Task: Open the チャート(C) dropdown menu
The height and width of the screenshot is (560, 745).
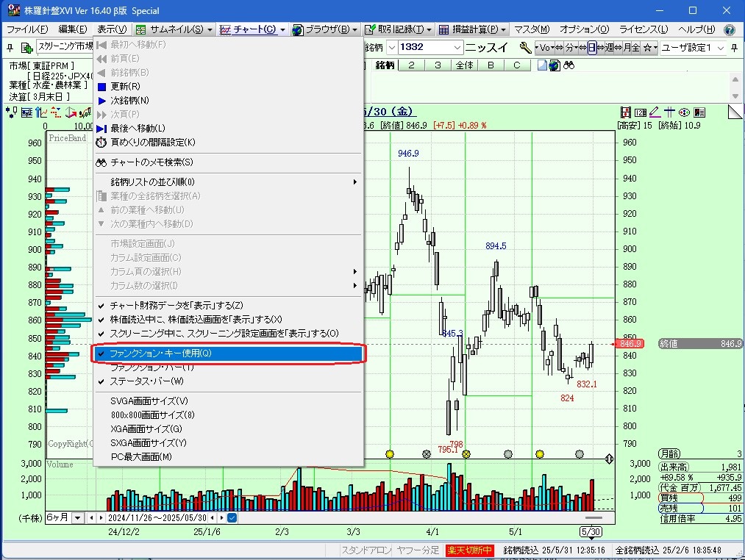Action: click(252, 29)
